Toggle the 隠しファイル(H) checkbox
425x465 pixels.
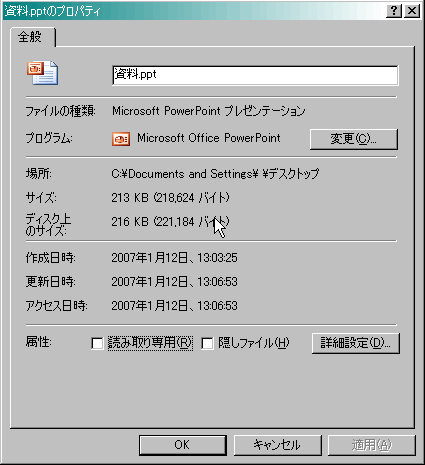click(207, 343)
